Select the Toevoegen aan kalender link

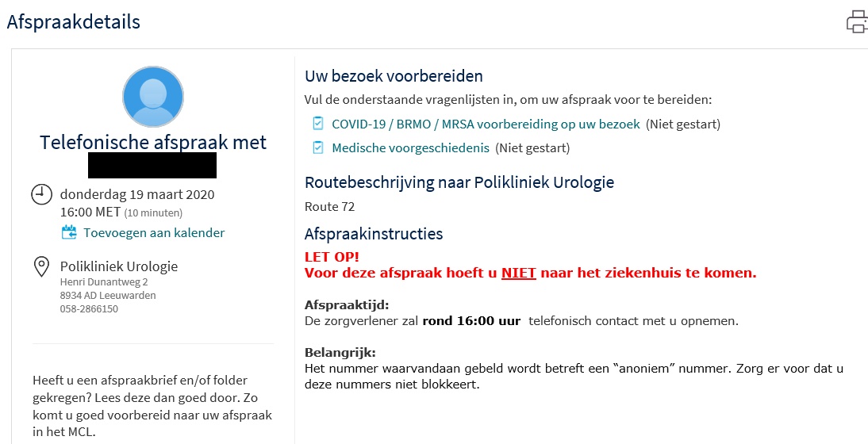(154, 233)
